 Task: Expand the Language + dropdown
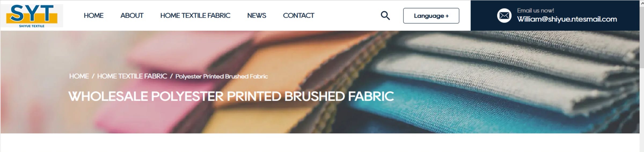[431, 16]
